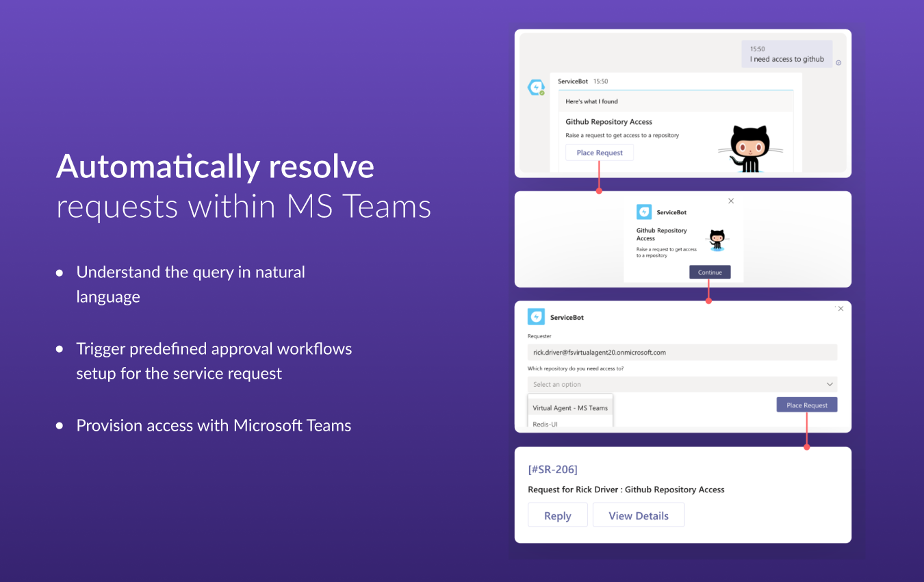
Task: Click the Requester email input field
Action: point(682,353)
